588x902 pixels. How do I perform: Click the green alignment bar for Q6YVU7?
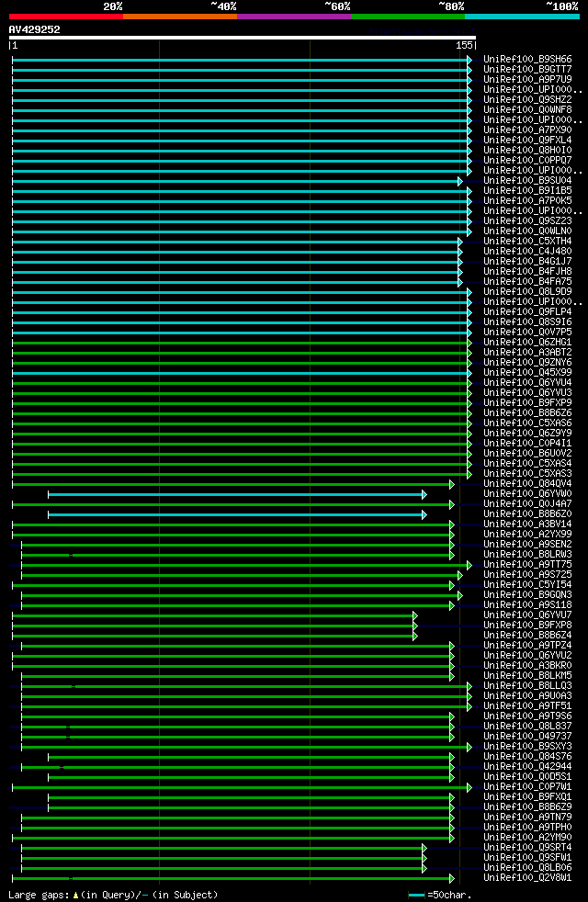pos(215,615)
